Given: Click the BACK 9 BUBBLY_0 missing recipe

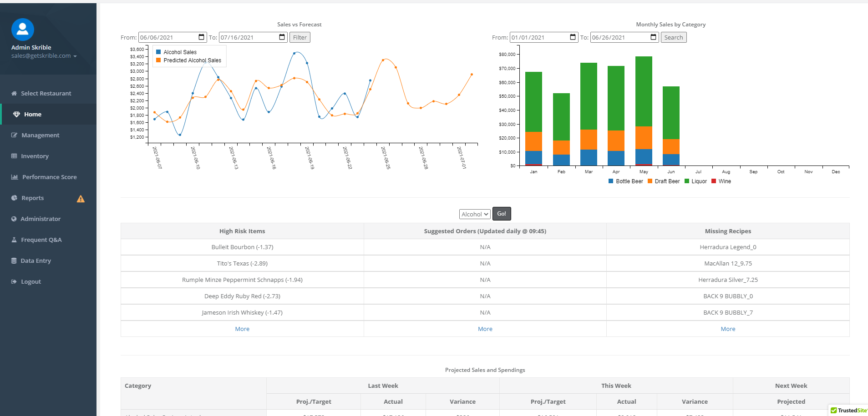Looking at the screenshot, I should tap(728, 296).
